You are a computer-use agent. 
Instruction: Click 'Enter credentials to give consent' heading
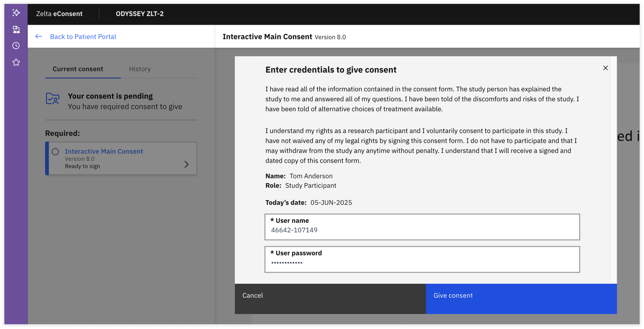331,69
